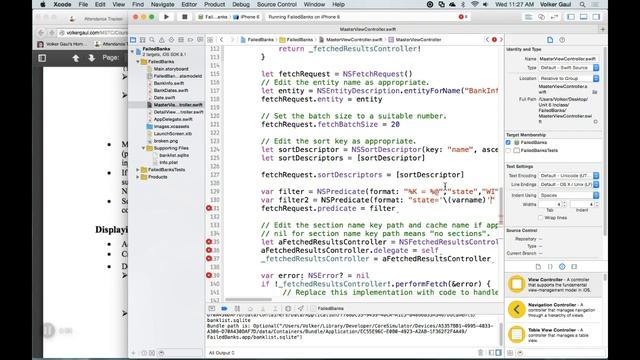Show the Debug navigator
Viewport: 640px width, 360px height.
pyautogui.click(x=181, y=40)
